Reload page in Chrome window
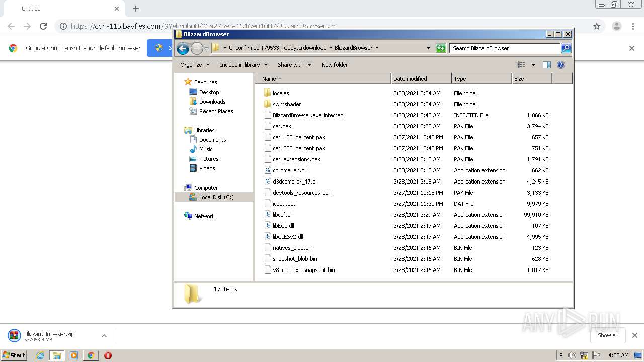Screen dimensions: 644x362 click(43, 26)
